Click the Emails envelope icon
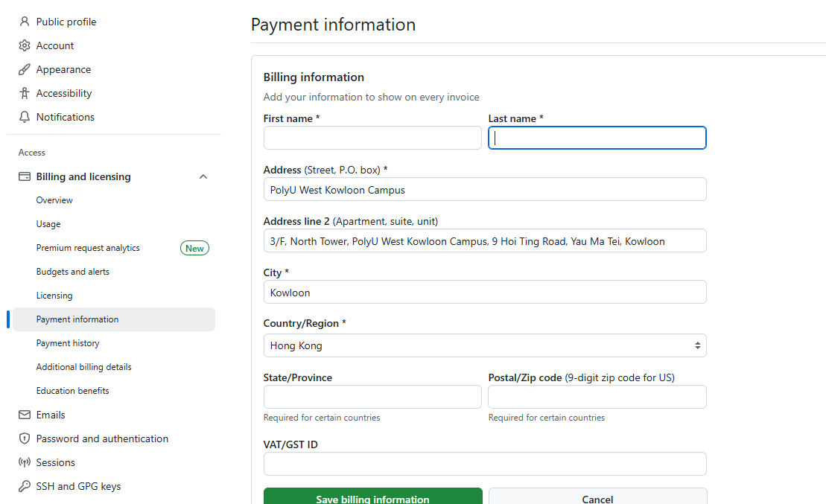Image resolution: width=826 pixels, height=504 pixels. point(25,415)
